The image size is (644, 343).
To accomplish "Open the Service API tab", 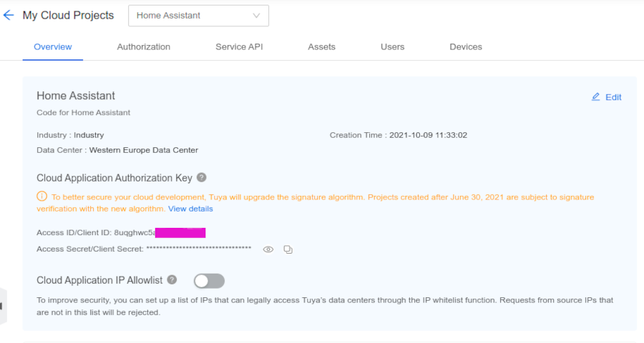I will tap(239, 46).
